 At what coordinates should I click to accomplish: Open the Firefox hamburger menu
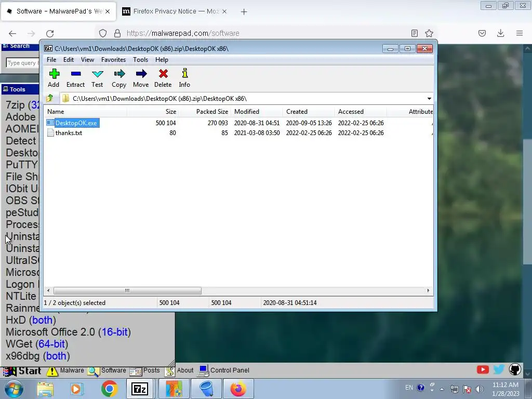coord(520,33)
